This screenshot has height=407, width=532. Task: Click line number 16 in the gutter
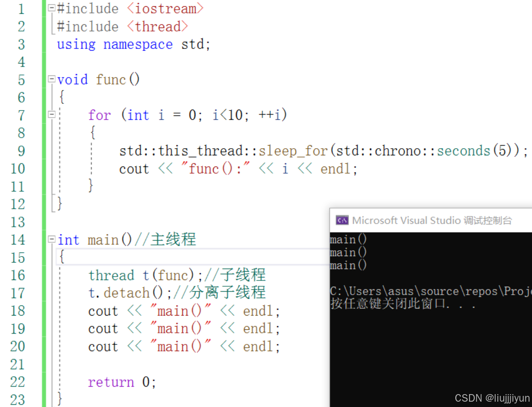pos(18,275)
